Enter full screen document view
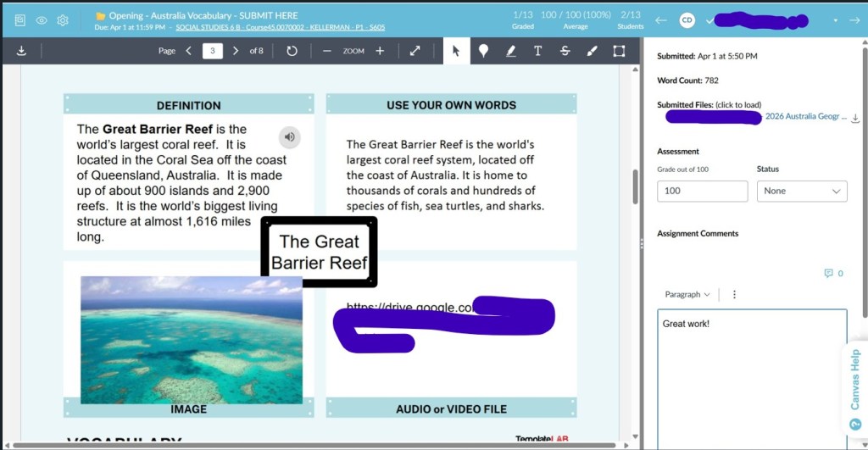This screenshot has height=450, width=868. [x=415, y=51]
